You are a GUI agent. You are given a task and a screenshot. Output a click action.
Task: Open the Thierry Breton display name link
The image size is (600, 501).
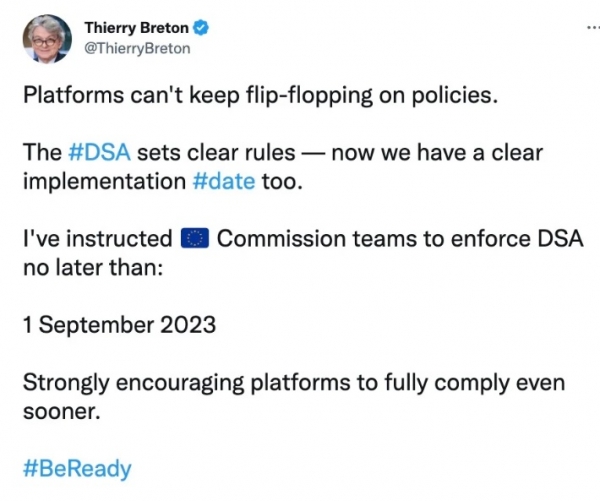click(137, 28)
